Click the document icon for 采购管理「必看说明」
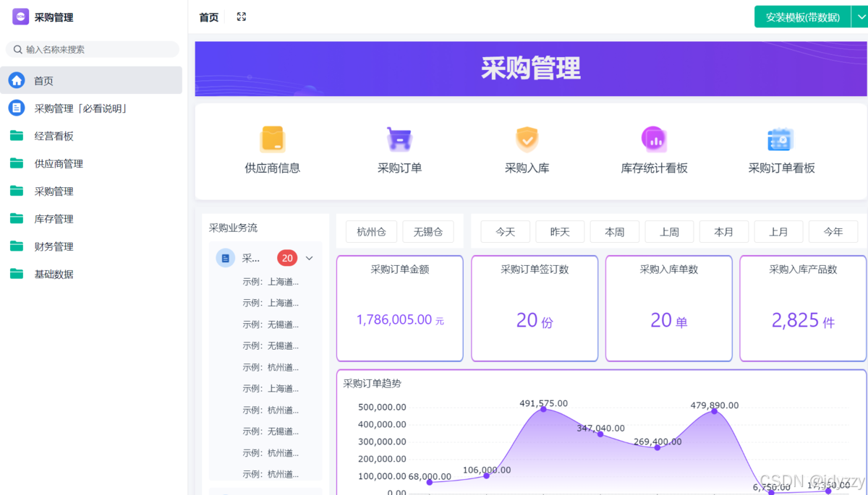Image resolution: width=868 pixels, height=495 pixels. pos(17,108)
